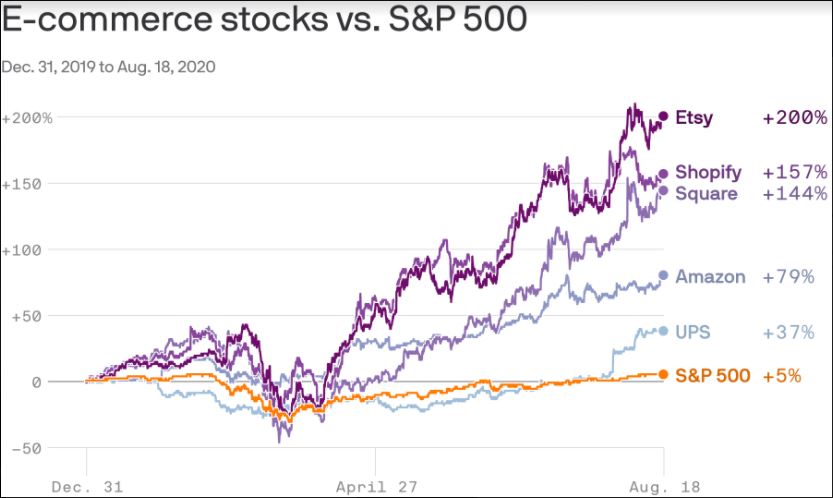The height and width of the screenshot is (498, 833).
Task: Click the +157% Shopify return value
Action: coord(794,172)
